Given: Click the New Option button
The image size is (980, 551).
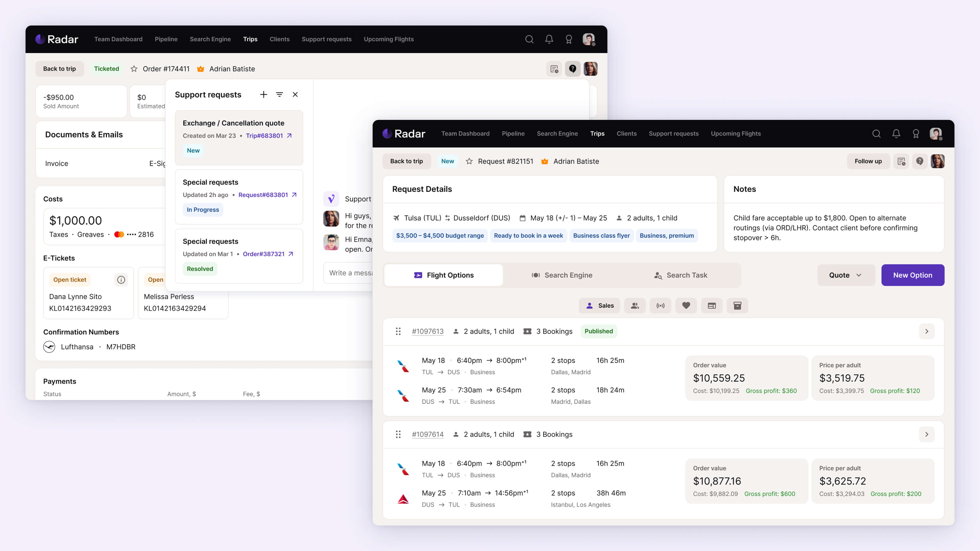Looking at the screenshot, I should click(x=912, y=275).
